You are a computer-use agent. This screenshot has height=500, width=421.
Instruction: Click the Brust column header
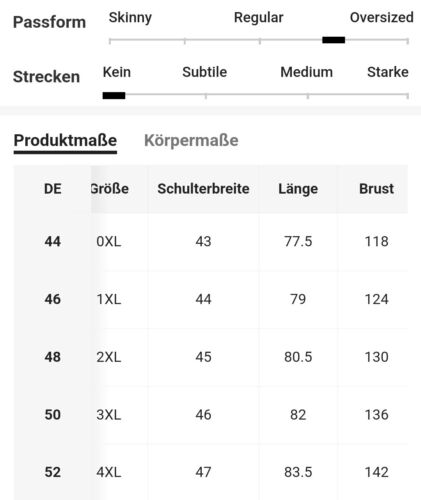pos(376,189)
